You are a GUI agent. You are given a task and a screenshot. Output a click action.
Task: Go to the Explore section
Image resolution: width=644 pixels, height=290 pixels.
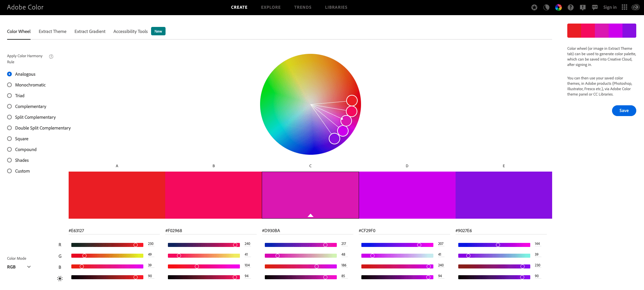coord(271,7)
